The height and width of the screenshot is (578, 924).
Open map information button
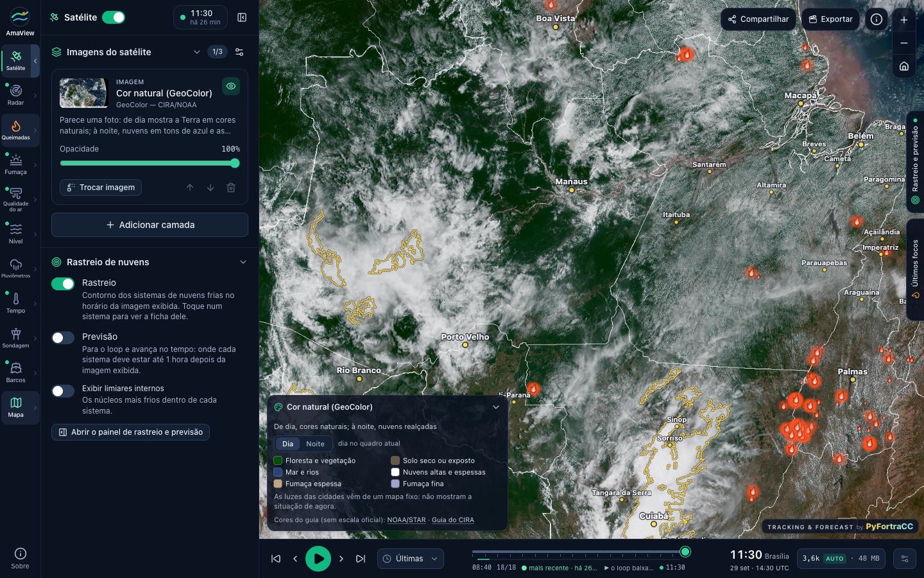877,19
